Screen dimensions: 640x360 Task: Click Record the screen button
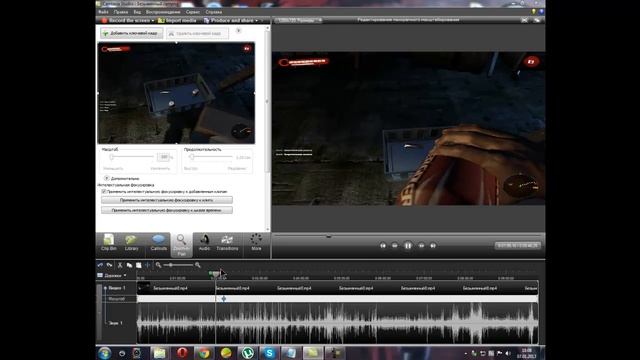point(126,20)
